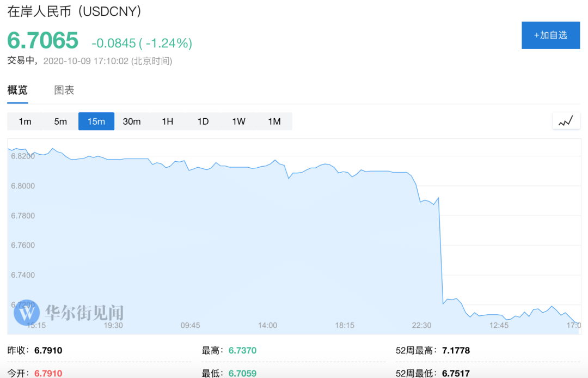Click the sharp drop on chart line
This screenshot has width=588, height=378.
coord(441,251)
